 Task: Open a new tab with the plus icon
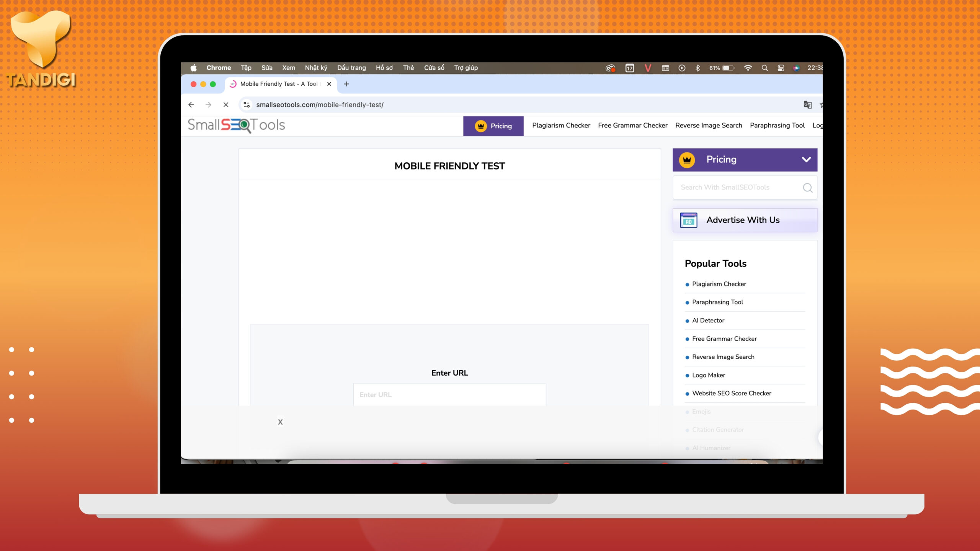tap(346, 84)
